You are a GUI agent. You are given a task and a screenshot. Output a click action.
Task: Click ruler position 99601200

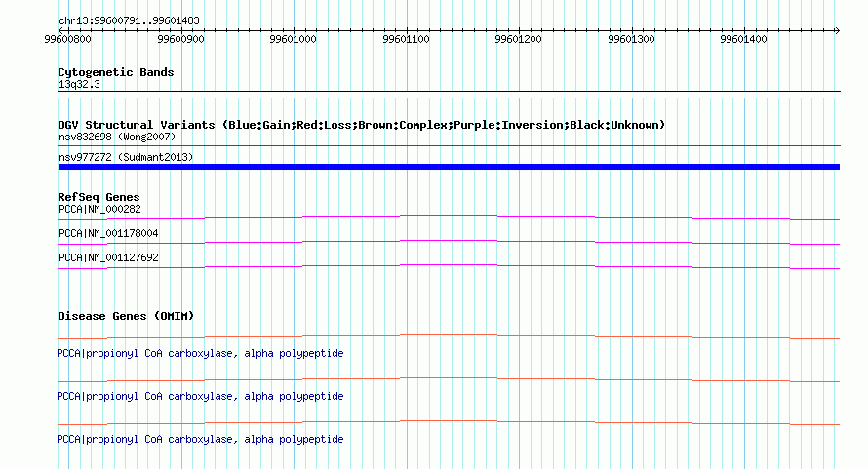point(518,39)
